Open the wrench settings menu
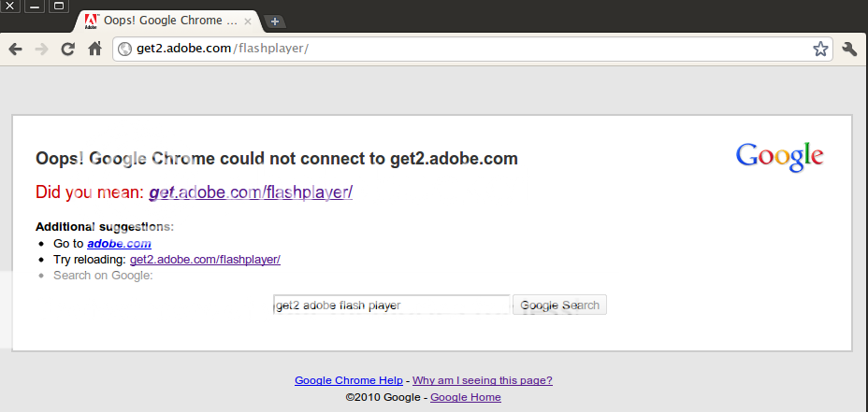This screenshot has width=868, height=412. (849, 49)
